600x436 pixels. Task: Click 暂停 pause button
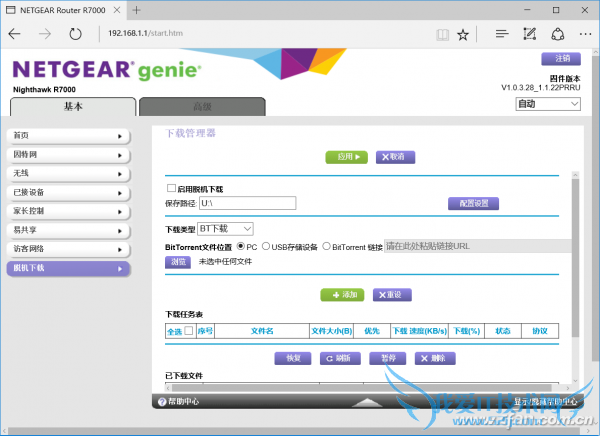[388, 358]
